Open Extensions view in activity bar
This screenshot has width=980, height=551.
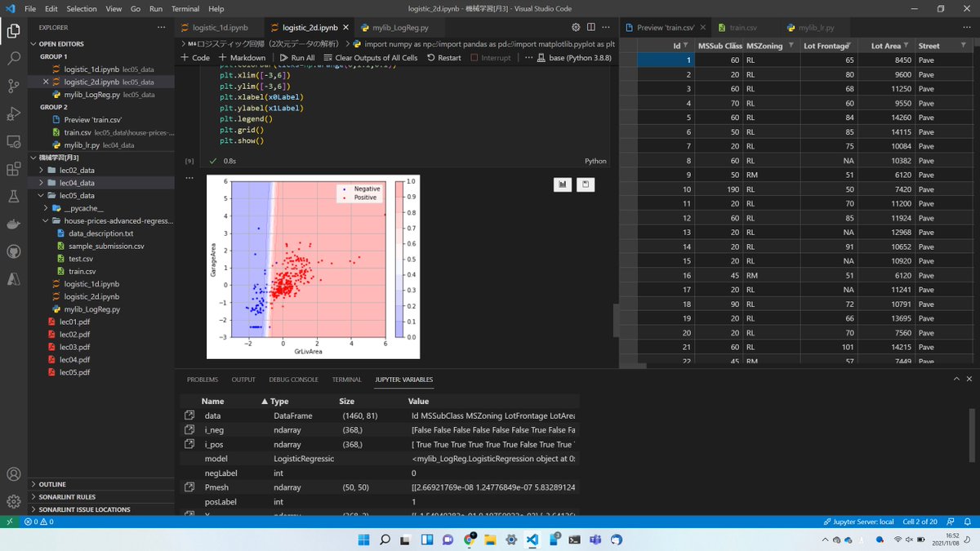pyautogui.click(x=13, y=169)
